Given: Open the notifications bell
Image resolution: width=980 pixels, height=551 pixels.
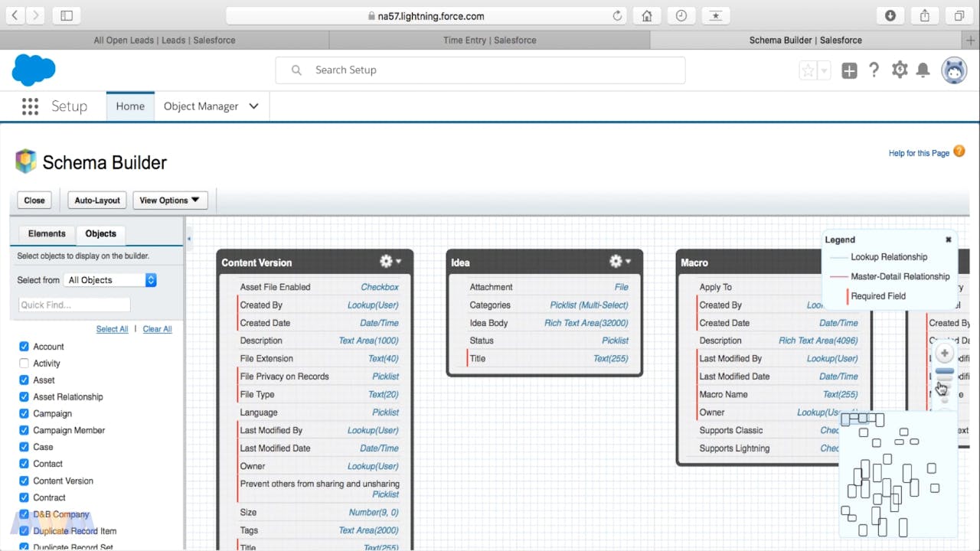Looking at the screenshot, I should [x=923, y=70].
